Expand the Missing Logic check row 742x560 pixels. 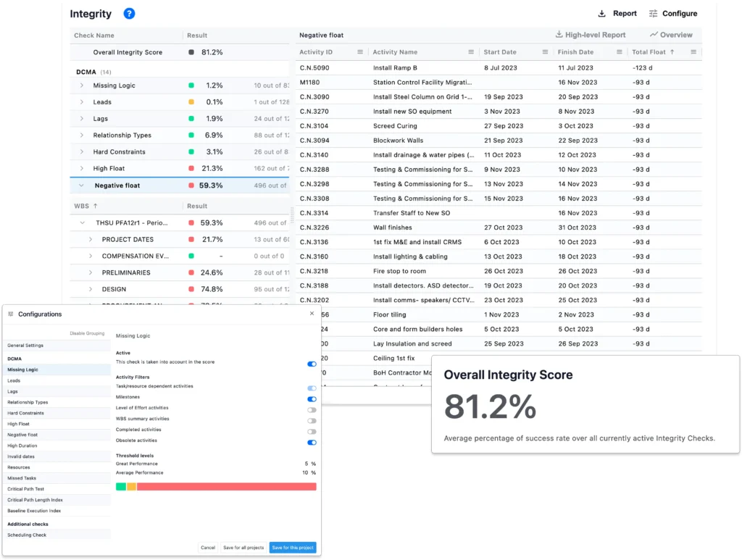coord(82,85)
